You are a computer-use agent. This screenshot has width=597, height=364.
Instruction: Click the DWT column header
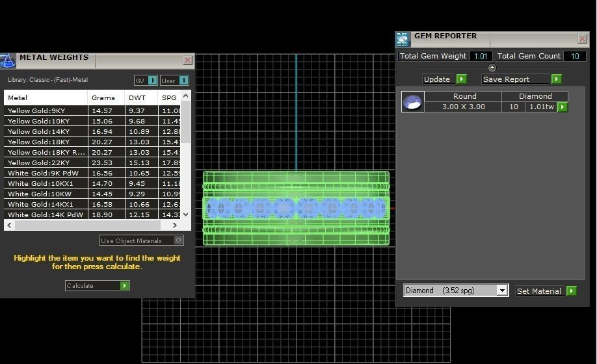(x=141, y=97)
